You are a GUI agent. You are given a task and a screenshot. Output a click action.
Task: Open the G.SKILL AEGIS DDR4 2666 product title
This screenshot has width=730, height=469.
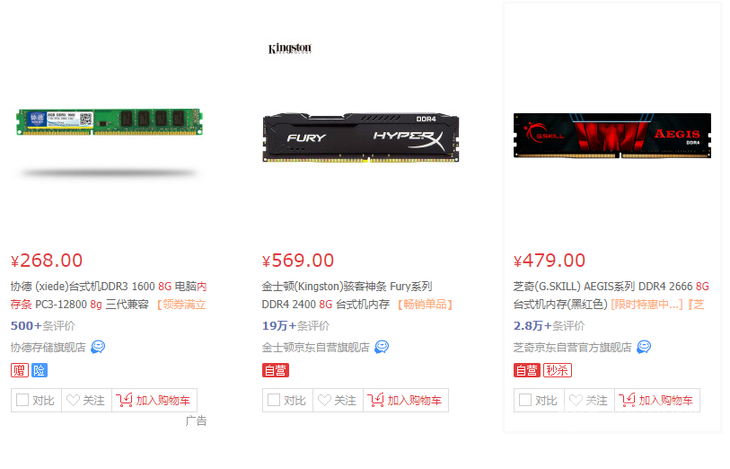[611, 295]
